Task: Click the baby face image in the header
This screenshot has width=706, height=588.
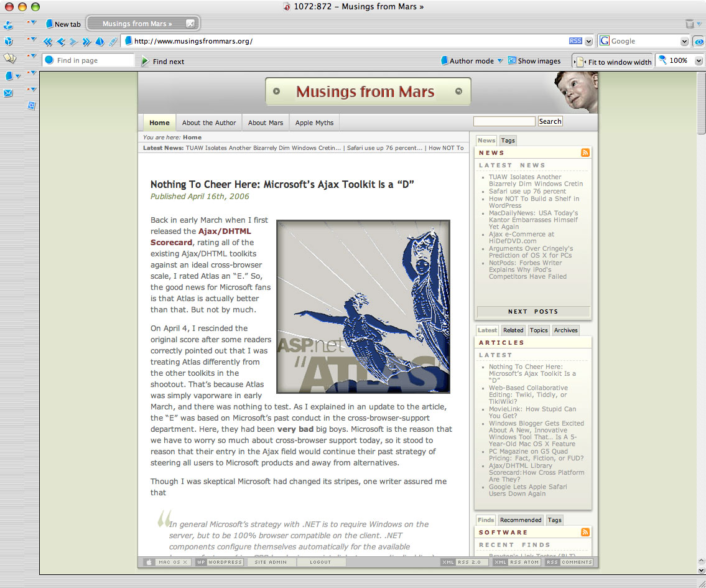Action: (x=575, y=92)
